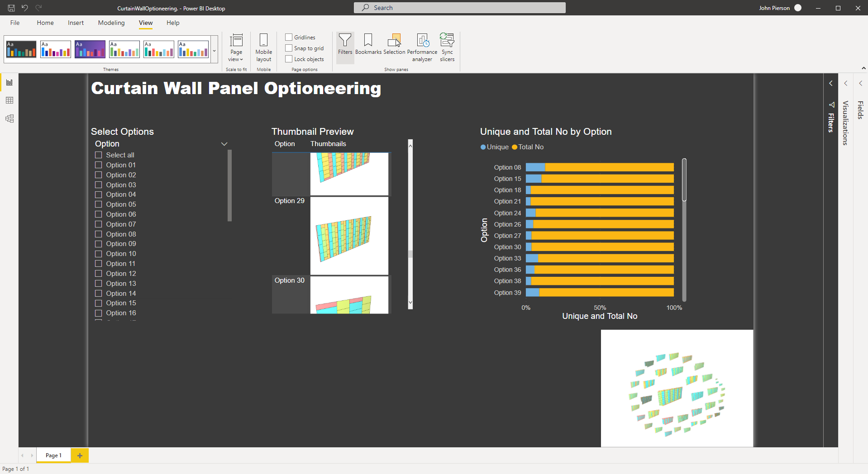Open the Modeling ribbon tab
868x474 pixels.
111,23
